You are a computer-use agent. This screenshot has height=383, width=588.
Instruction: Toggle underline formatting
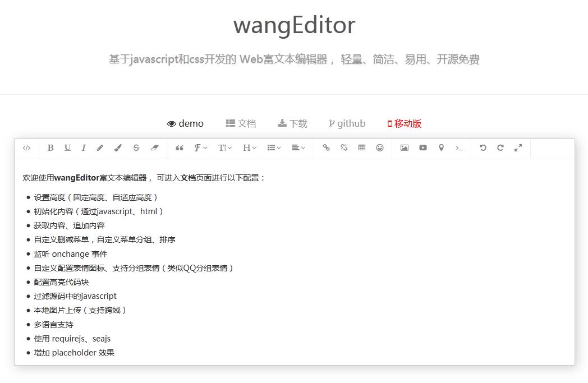(x=67, y=148)
